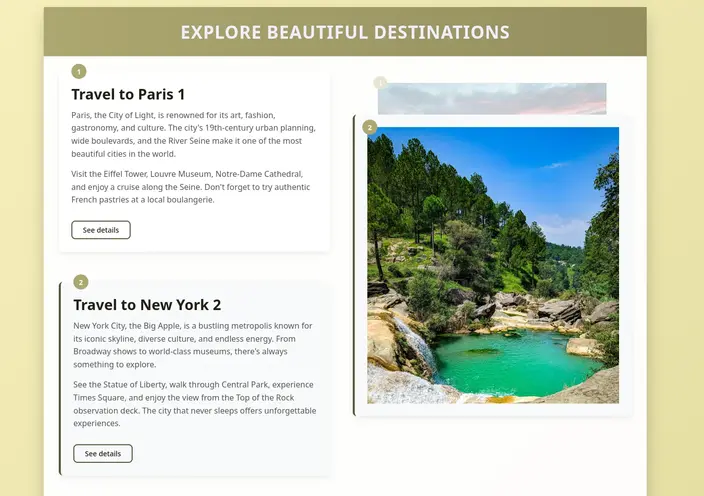Click the paragraph starting with Paris, the City of Light

coord(194,134)
